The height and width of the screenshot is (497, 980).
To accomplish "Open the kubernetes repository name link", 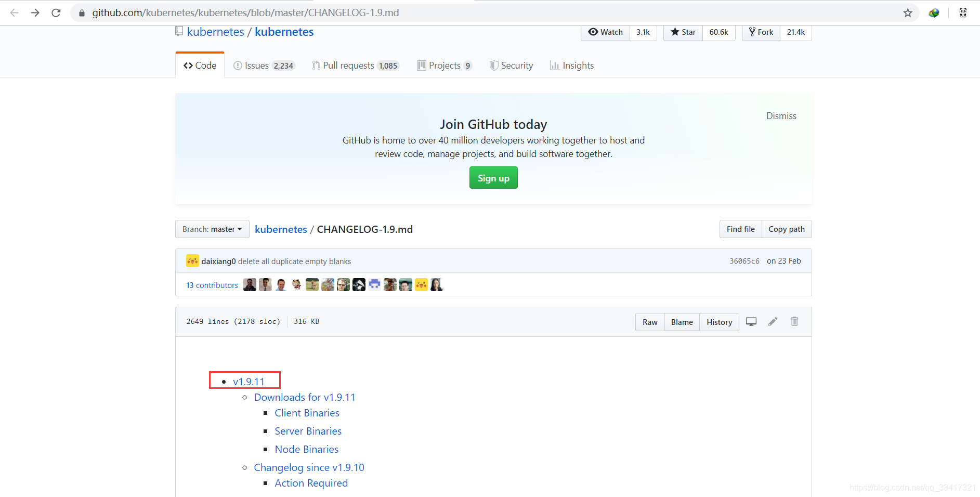I will (284, 32).
